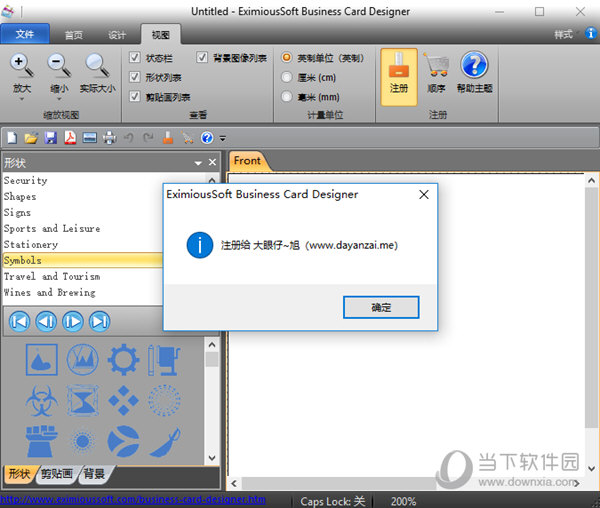The height and width of the screenshot is (508, 600).
Task: Switch to the Home (首页) ribbon tab
Action: coord(73,35)
